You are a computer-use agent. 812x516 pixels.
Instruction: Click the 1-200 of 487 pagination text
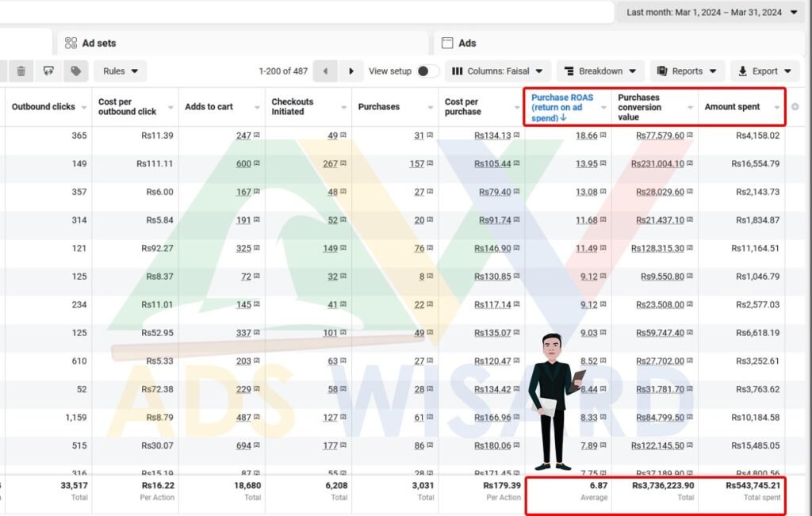tap(283, 71)
